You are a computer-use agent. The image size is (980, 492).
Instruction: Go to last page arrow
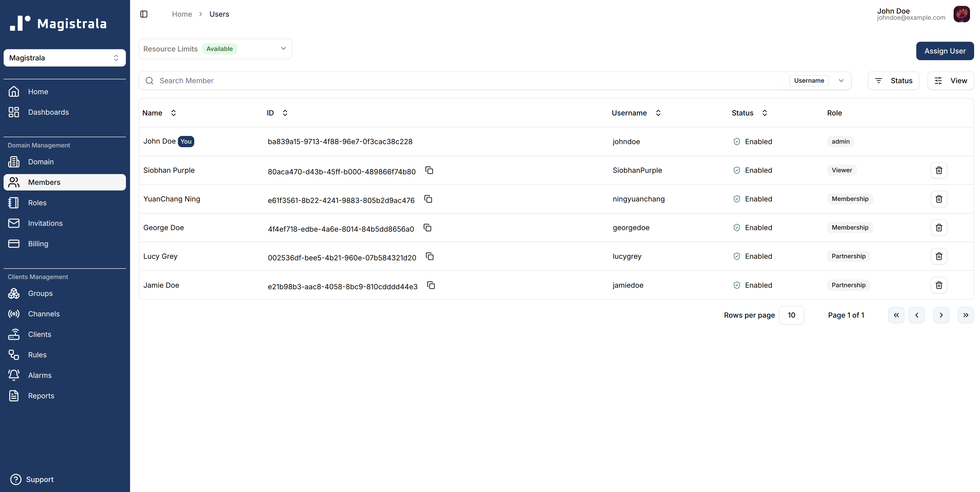click(x=966, y=315)
